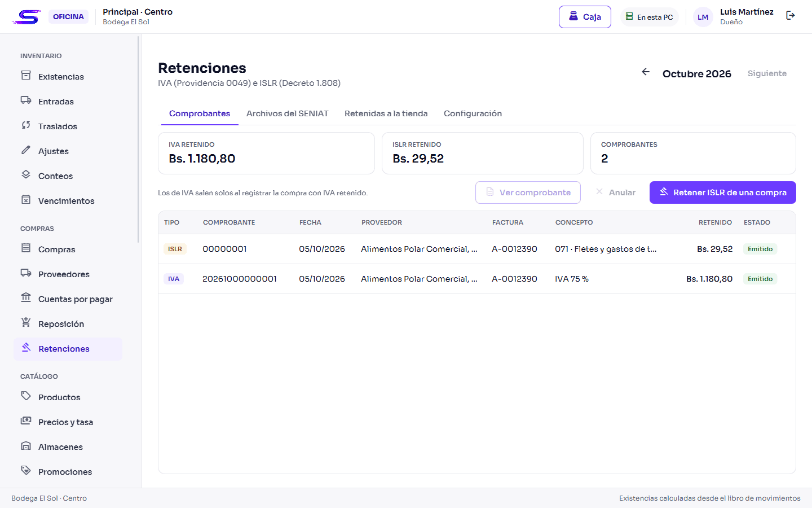Click the Productos tag icon
This screenshot has height=508, width=812.
click(x=26, y=396)
